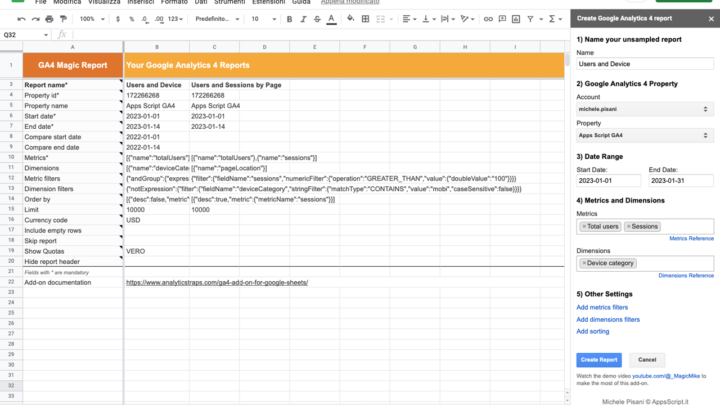Open the text color picker

(x=331, y=19)
